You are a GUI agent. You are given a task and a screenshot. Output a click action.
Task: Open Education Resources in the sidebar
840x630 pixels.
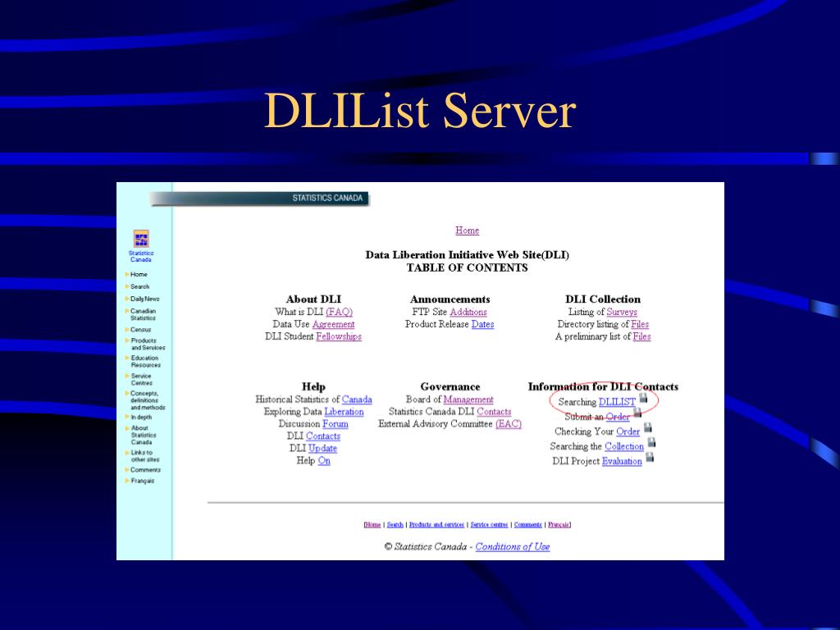[x=146, y=362]
